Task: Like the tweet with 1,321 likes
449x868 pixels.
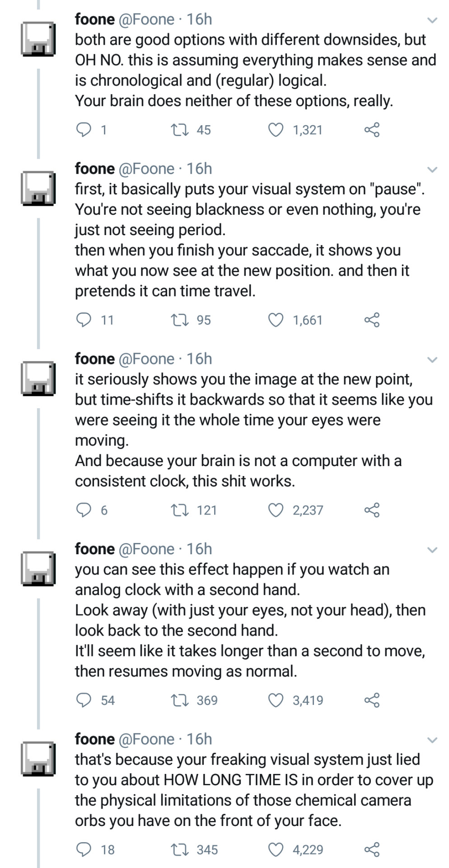Action: pyautogui.click(x=276, y=130)
